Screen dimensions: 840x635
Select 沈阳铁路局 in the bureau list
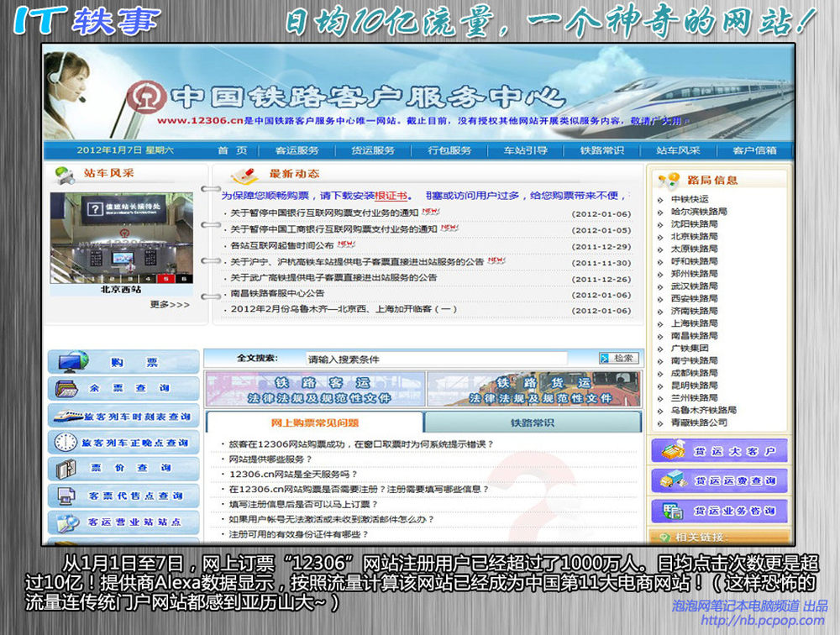click(695, 224)
